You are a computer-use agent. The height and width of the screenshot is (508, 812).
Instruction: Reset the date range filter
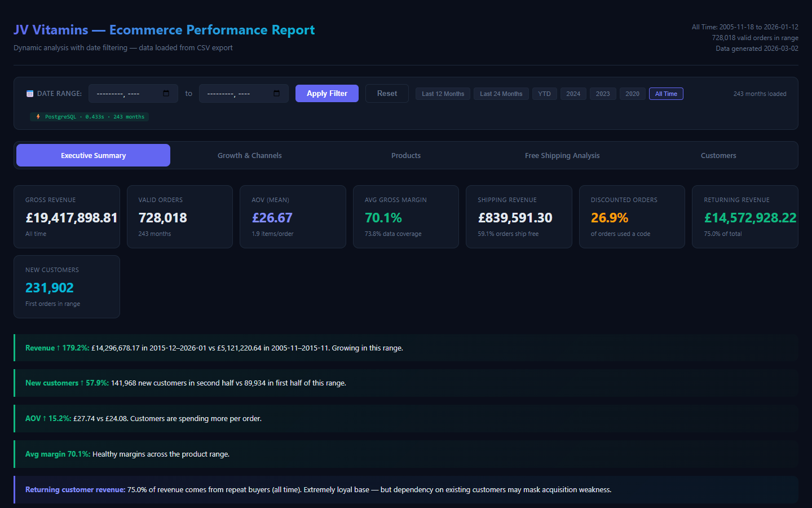387,94
